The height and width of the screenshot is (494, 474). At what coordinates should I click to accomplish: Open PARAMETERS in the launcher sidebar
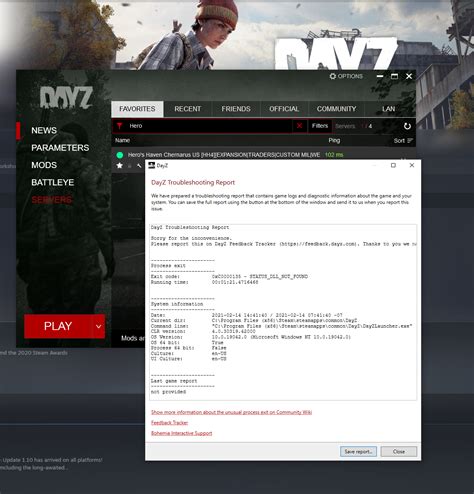tap(60, 148)
